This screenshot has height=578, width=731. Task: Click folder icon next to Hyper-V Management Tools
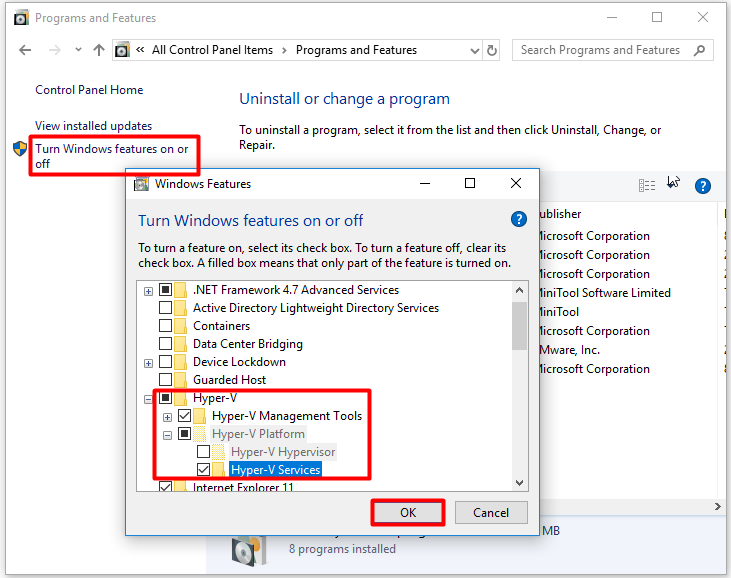coord(200,415)
